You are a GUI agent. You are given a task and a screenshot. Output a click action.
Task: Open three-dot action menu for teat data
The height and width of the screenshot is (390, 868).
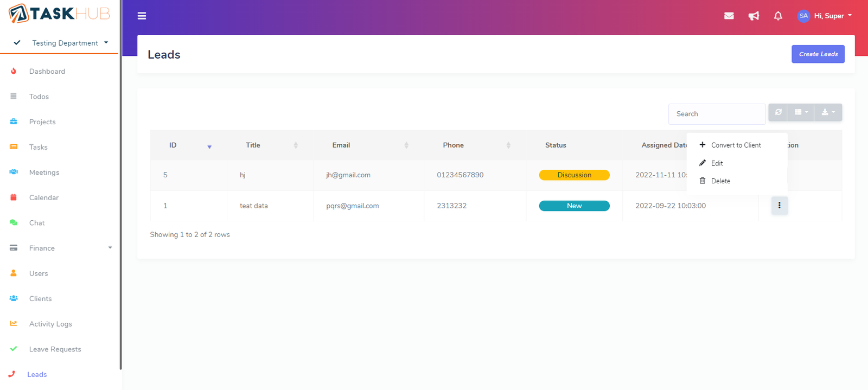pyautogui.click(x=779, y=206)
